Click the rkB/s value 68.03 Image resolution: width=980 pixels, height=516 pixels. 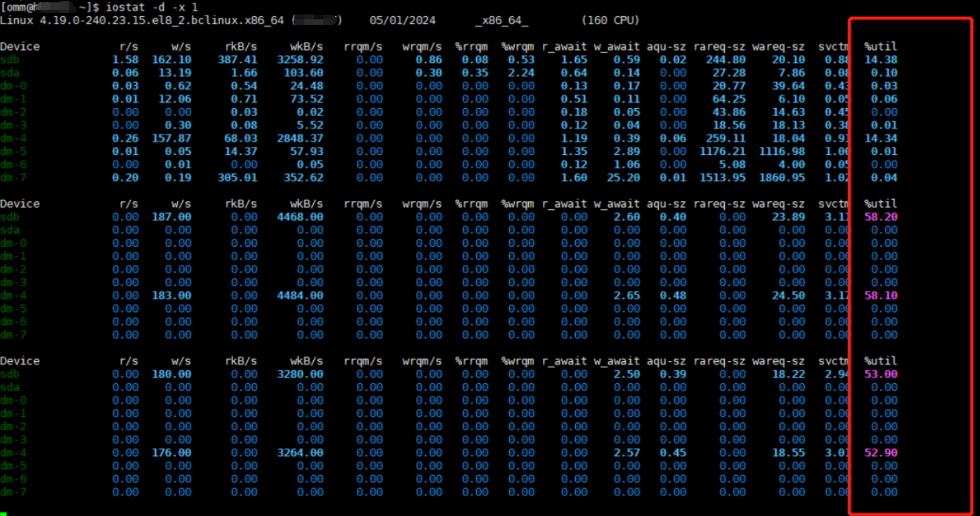[241, 138]
